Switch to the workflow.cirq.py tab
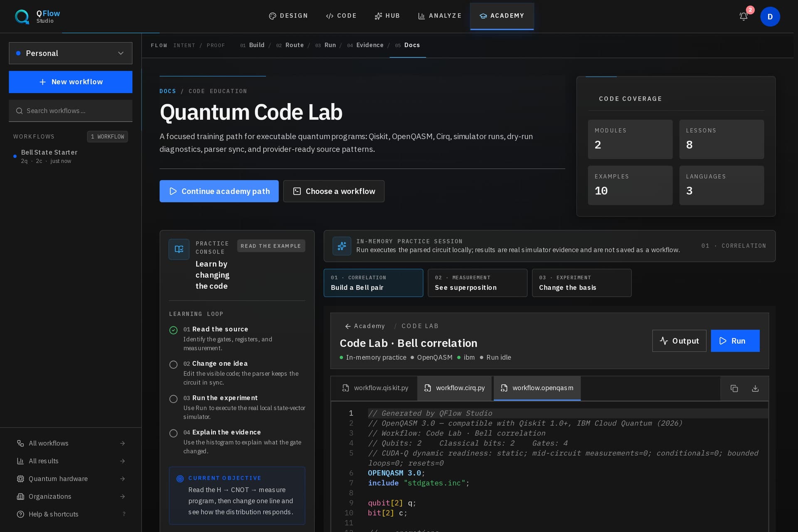798x532 pixels. [454, 388]
